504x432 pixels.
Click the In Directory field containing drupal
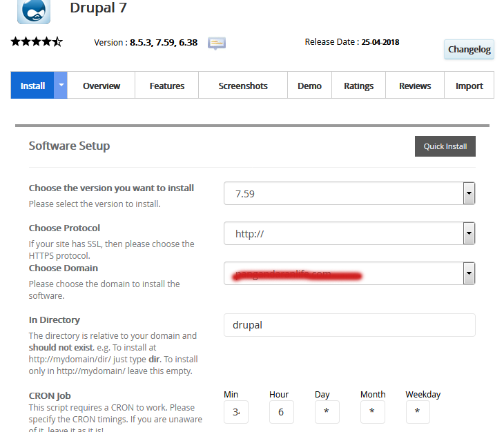349,325
